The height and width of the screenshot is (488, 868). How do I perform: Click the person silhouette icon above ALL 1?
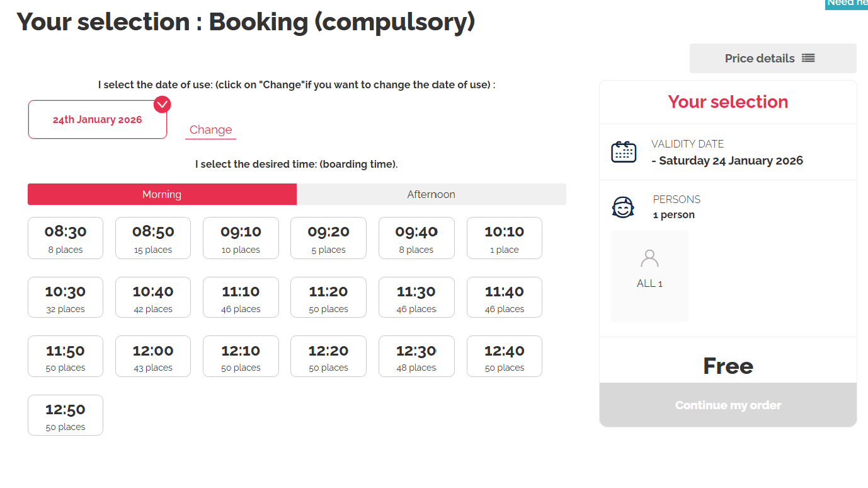click(x=649, y=259)
